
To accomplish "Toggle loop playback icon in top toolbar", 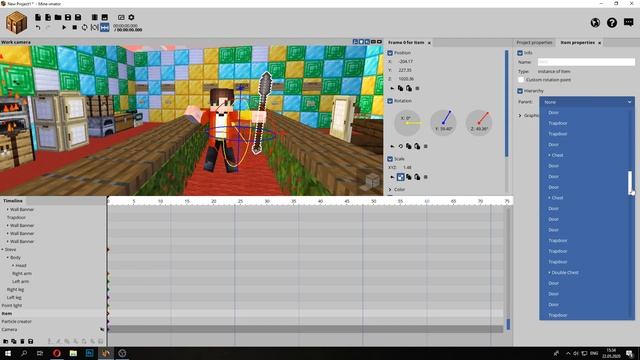I will tap(84, 28).
